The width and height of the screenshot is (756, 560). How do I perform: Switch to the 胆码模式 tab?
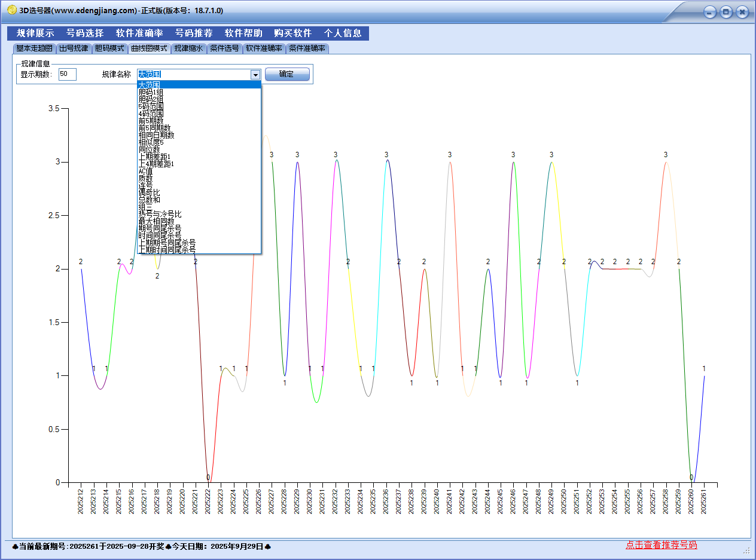coord(109,48)
